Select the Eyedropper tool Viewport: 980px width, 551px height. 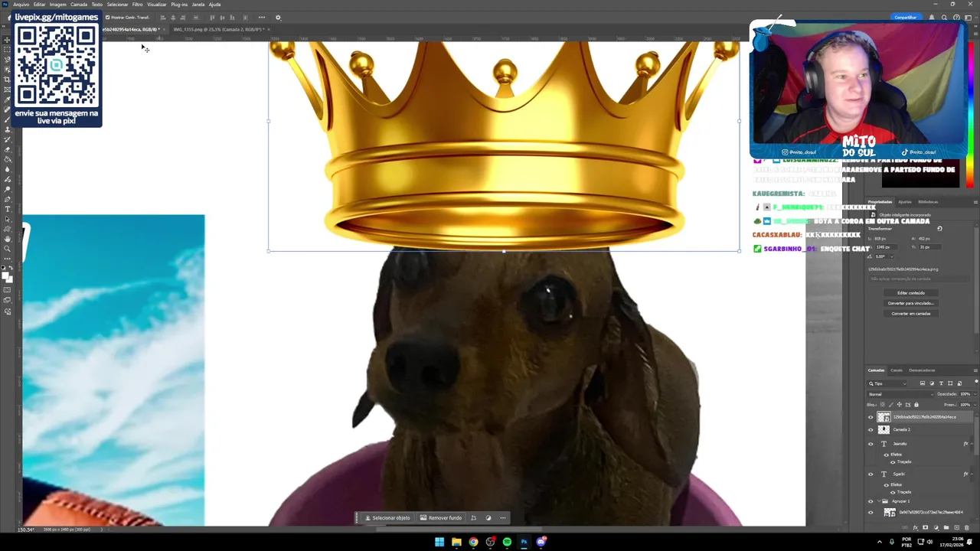[8, 99]
